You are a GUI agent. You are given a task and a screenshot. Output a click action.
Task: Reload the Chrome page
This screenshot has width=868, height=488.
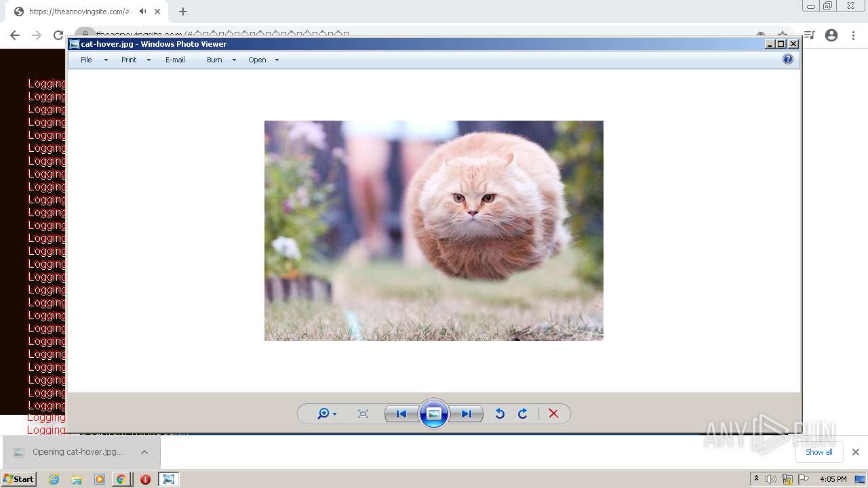click(x=58, y=35)
